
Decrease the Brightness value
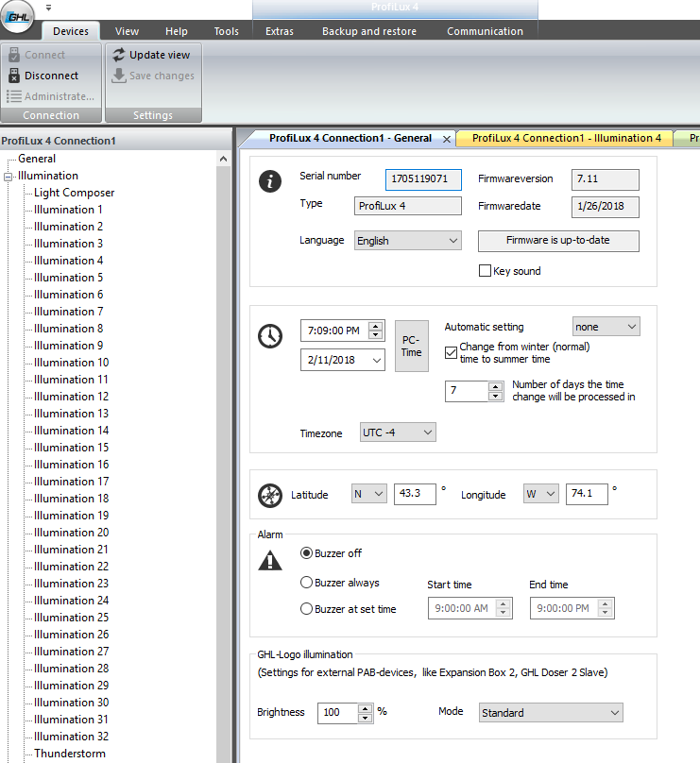(x=365, y=718)
